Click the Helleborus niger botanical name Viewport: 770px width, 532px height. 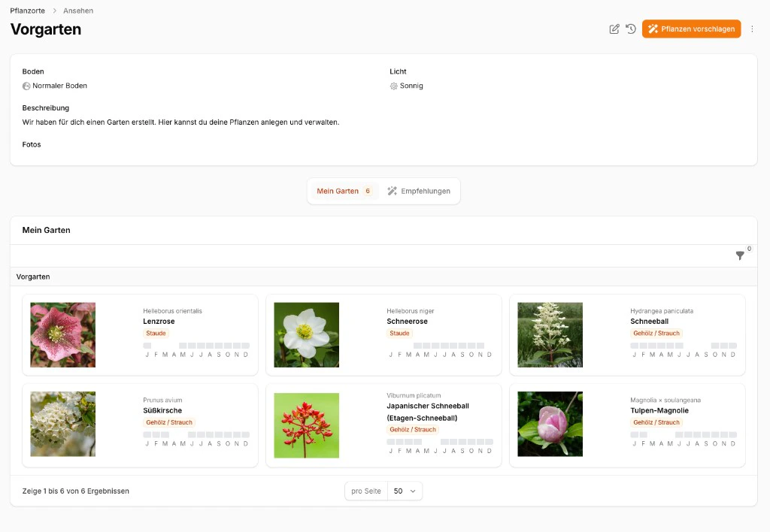(x=410, y=311)
